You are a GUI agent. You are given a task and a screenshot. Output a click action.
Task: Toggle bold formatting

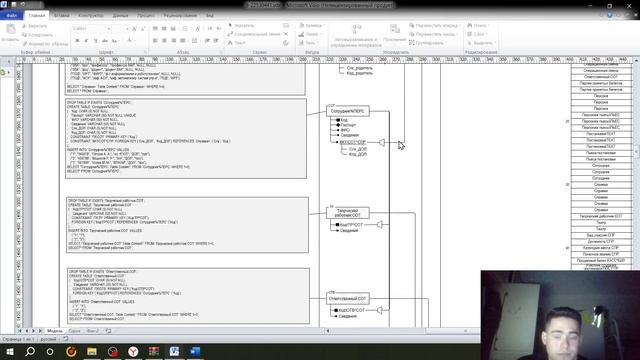77,41
